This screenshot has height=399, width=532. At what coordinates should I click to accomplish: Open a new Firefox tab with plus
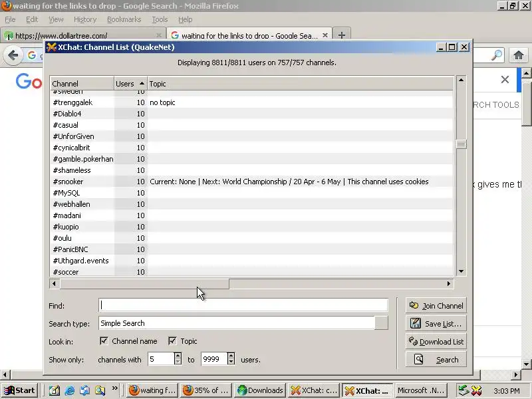342,35
